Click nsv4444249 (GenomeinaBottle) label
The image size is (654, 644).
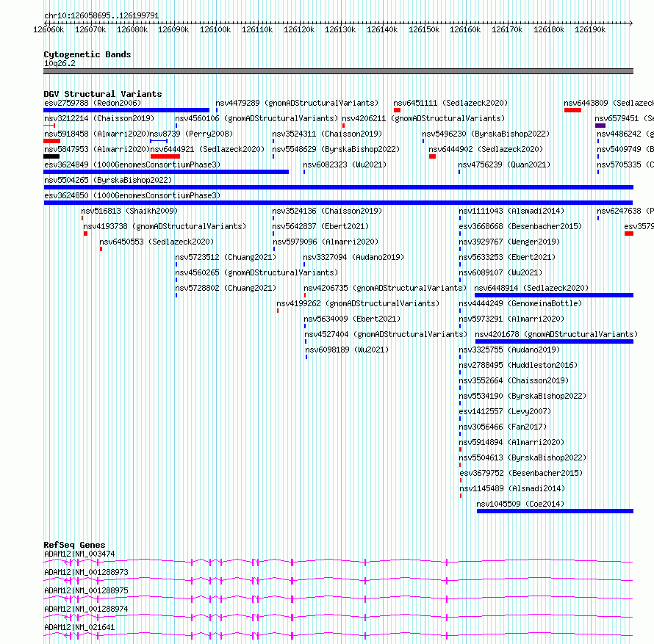(520, 303)
